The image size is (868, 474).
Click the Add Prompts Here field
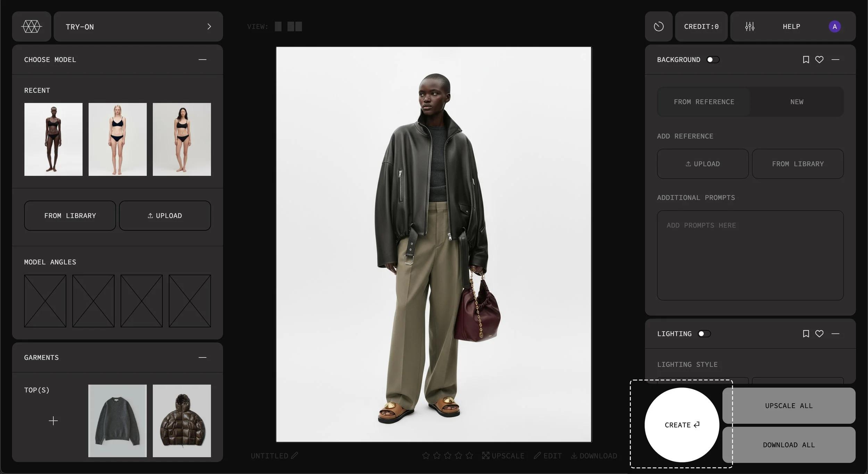pos(750,255)
